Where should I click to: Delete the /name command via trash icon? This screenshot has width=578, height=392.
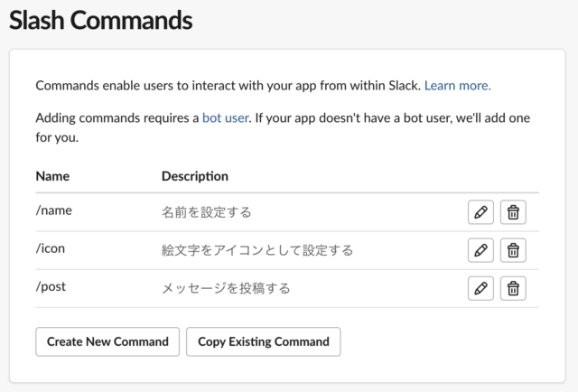pos(513,212)
